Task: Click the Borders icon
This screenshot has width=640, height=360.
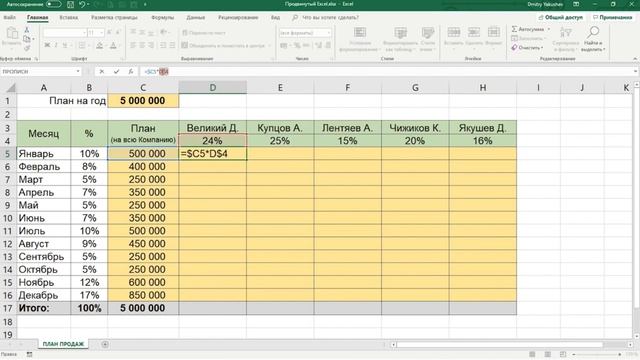Action: tap(82, 45)
